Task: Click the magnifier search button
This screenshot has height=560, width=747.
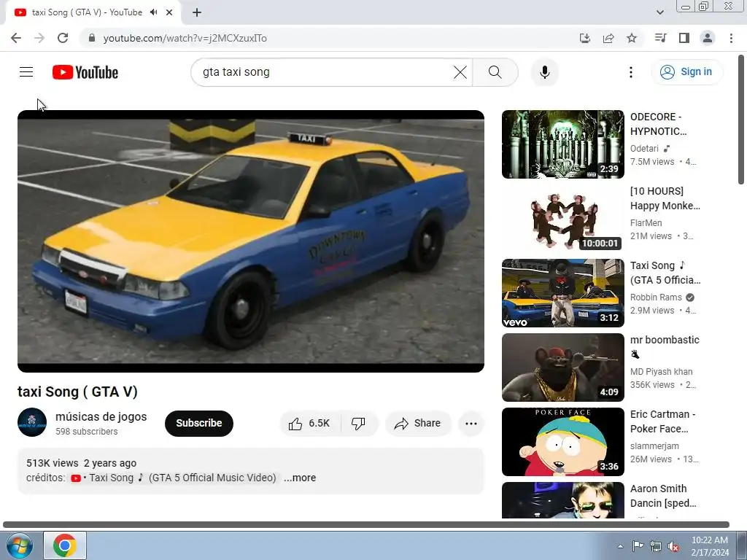Action: tap(495, 72)
